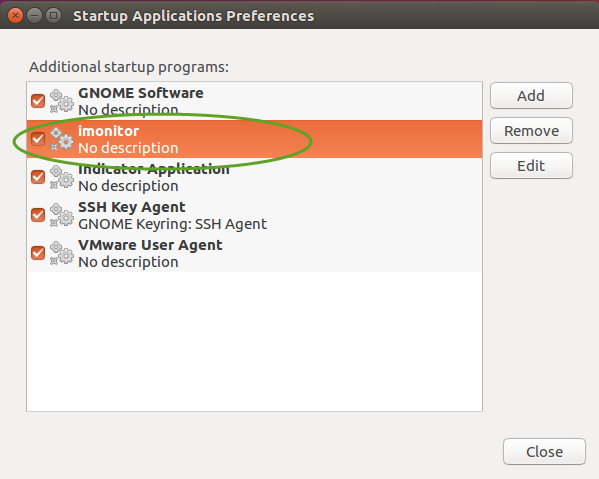Add a new startup program
The image size is (599, 479).
tap(531, 95)
